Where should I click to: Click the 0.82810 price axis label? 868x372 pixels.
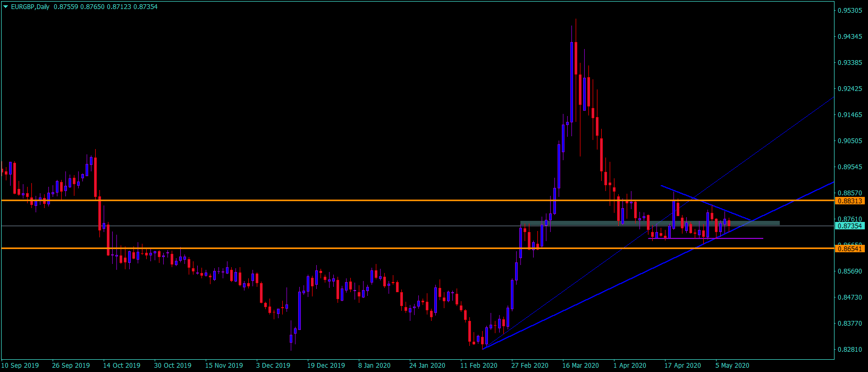pos(849,349)
